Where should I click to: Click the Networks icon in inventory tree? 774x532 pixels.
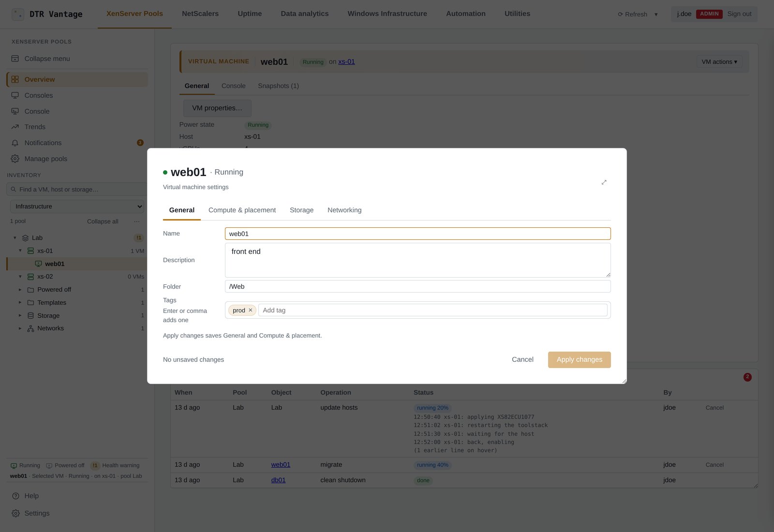(30, 328)
